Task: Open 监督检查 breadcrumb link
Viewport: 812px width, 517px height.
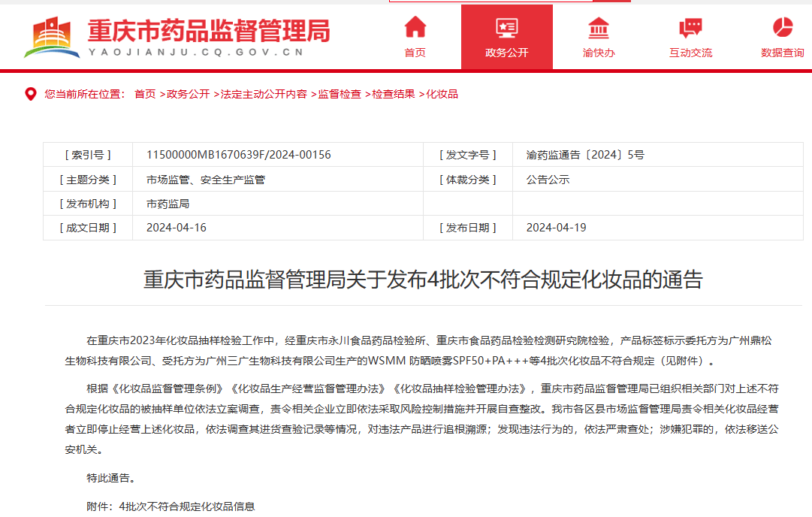Action: tap(340, 94)
